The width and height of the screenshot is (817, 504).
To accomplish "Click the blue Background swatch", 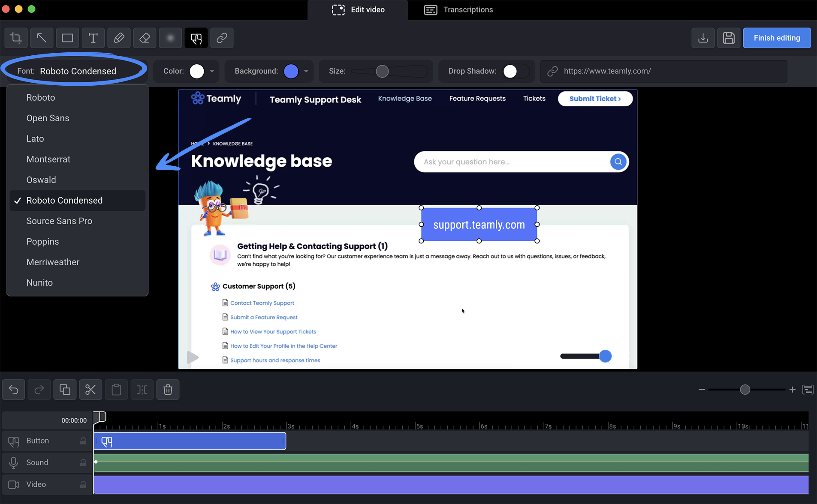I will tap(291, 71).
